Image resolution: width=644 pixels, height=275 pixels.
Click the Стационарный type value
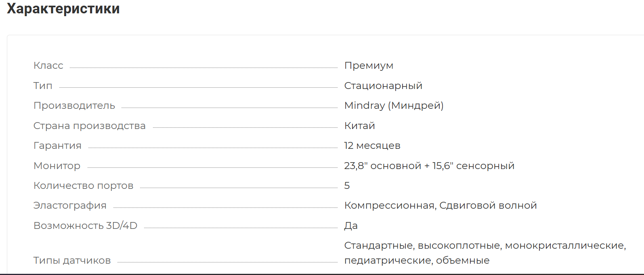383,86
